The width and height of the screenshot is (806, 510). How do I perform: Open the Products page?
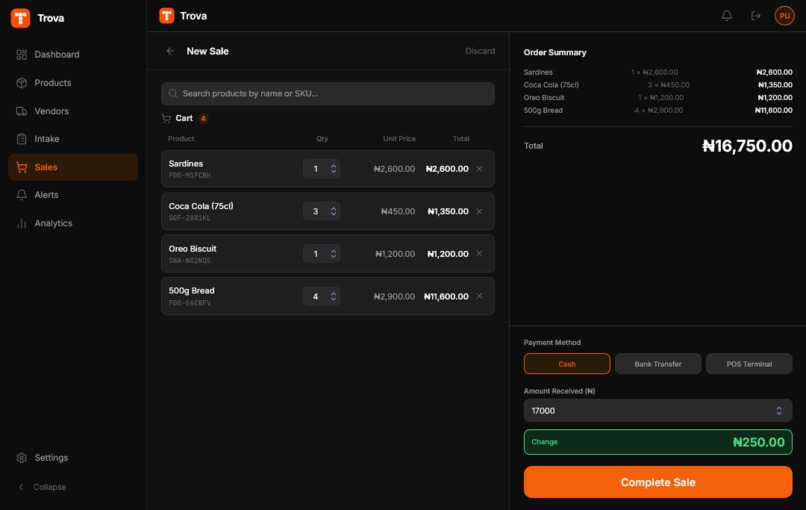(x=73, y=83)
